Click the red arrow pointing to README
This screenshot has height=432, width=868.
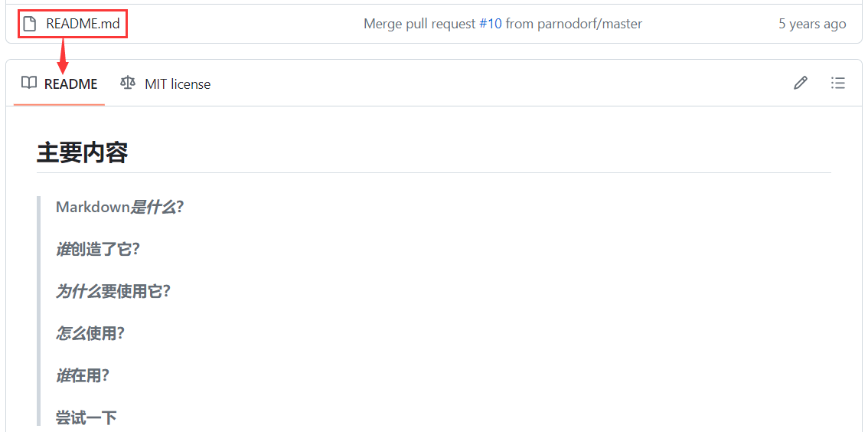click(x=63, y=57)
